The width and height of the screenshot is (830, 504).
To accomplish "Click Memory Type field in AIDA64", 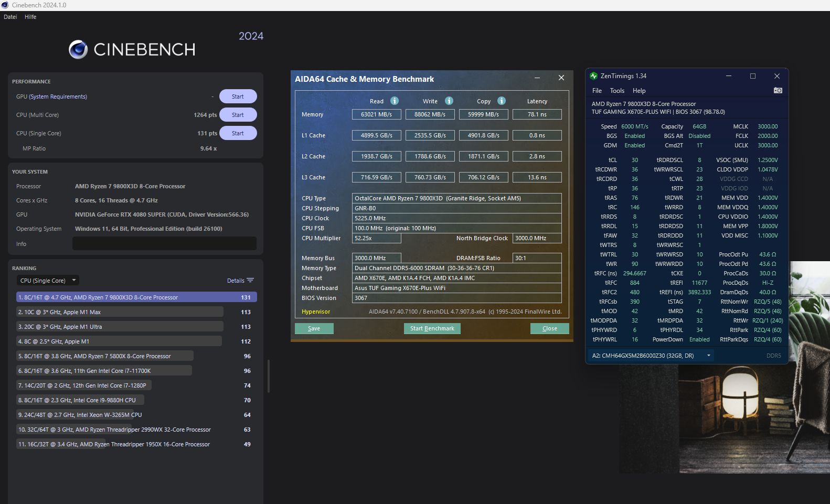I will tap(457, 268).
